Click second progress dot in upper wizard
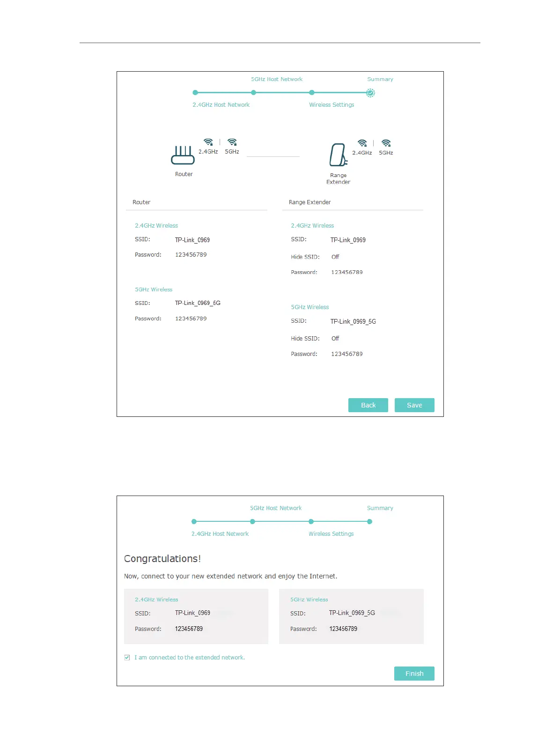Screen dimensions: 560x741 coord(253,93)
